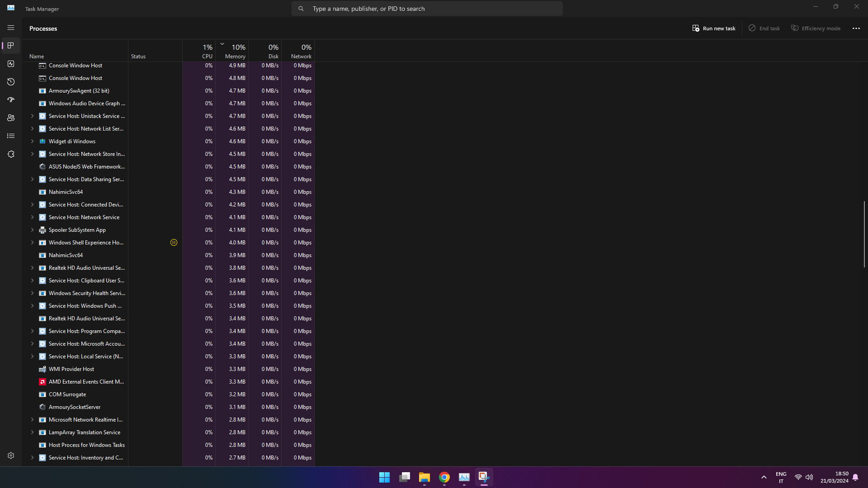Click the vertical scrollbar thumb

[x=864, y=234]
